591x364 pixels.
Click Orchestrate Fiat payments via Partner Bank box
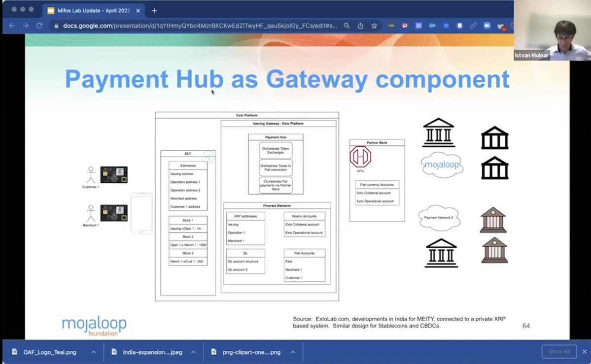tap(276, 185)
